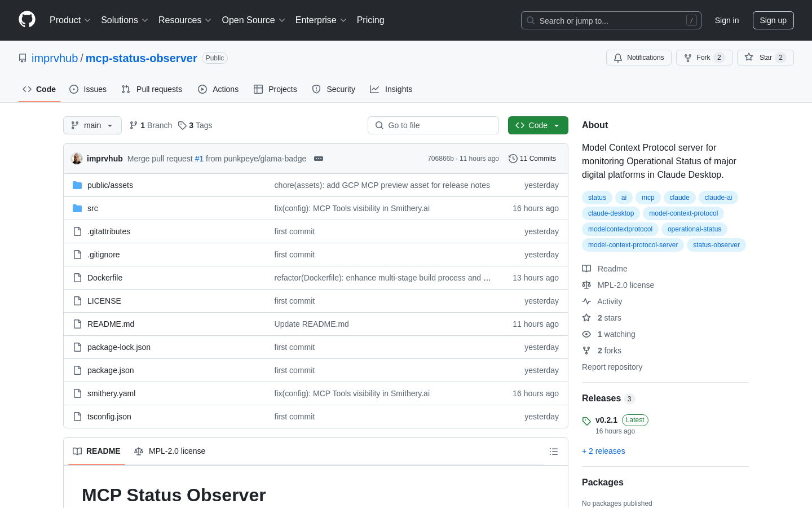Open the Issues tab
This screenshot has width=812, height=508.
(88, 89)
